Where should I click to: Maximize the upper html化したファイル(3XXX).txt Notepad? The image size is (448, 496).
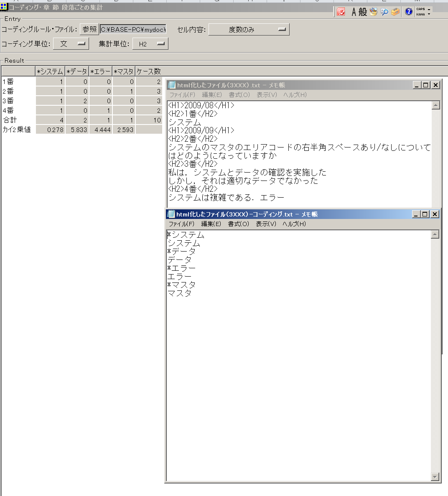(425, 85)
